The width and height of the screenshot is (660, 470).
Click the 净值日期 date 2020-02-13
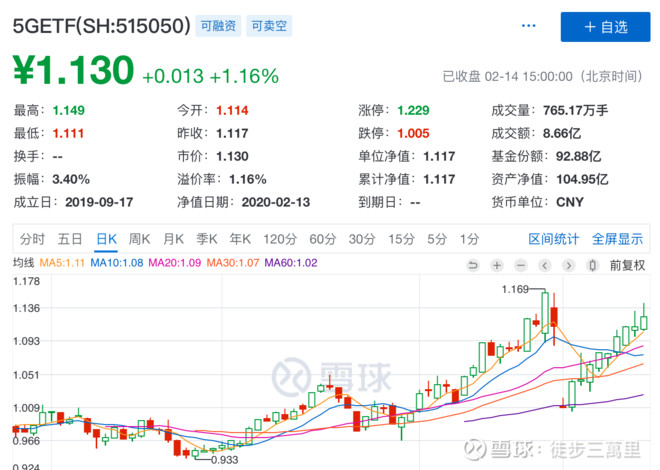[x=276, y=202]
